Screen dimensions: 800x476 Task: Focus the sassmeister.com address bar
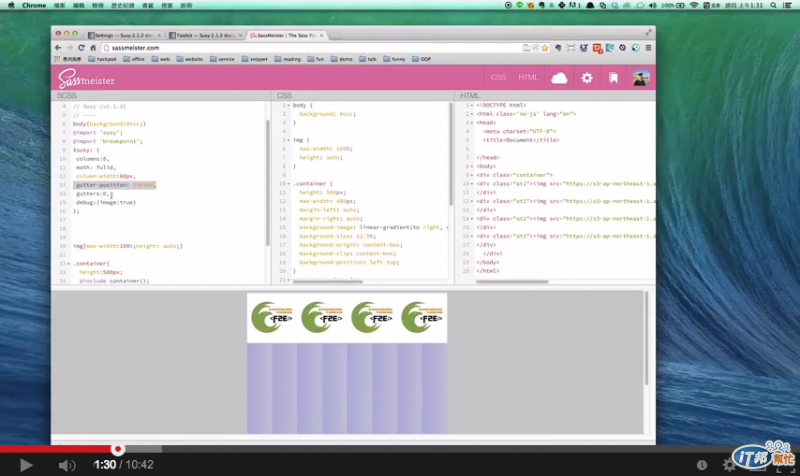[x=311, y=47]
